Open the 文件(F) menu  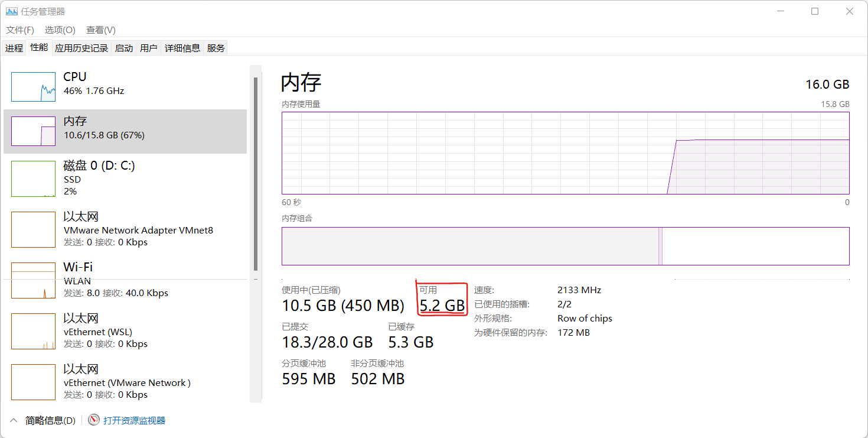click(x=20, y=30)
